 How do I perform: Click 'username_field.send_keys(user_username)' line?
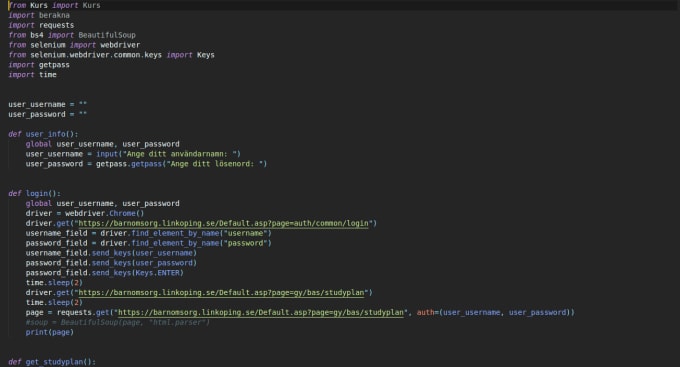tap(111, 253)
